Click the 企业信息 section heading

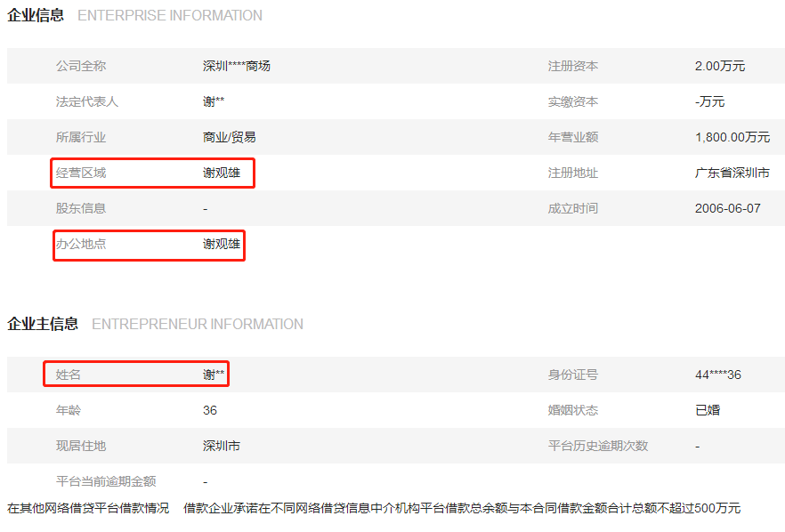[36, 15]
